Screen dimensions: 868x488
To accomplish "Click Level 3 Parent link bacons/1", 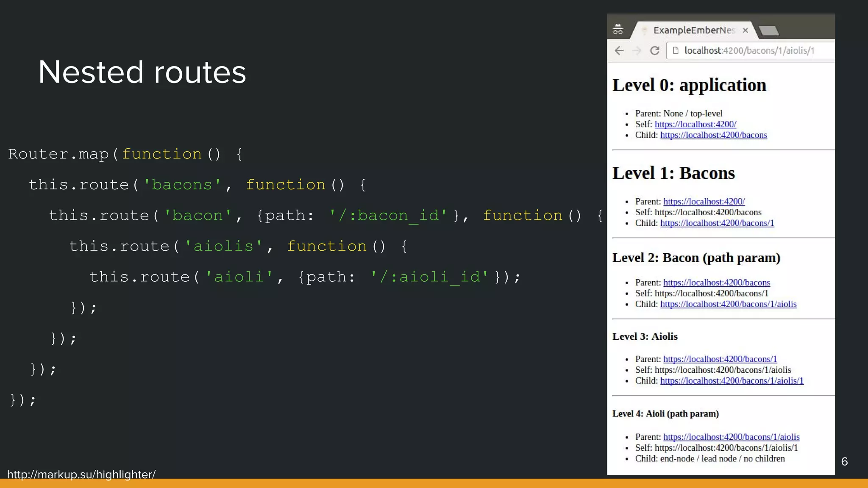I will [x=720, y=359].
